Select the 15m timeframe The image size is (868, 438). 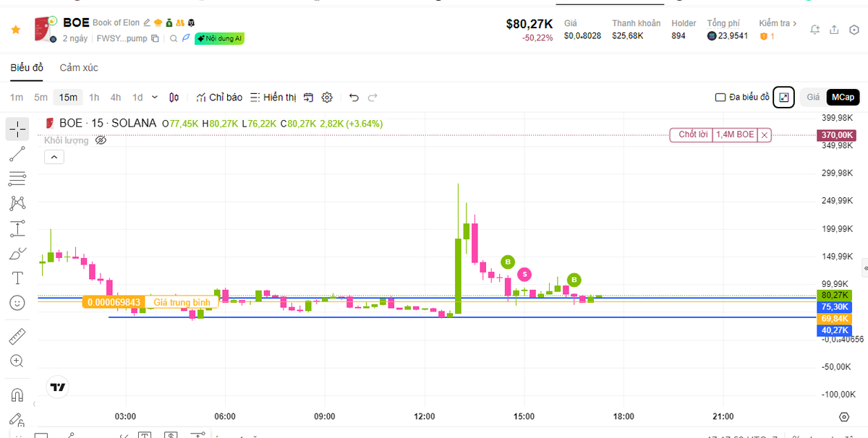pyautogui.click(x=68, y=98)
